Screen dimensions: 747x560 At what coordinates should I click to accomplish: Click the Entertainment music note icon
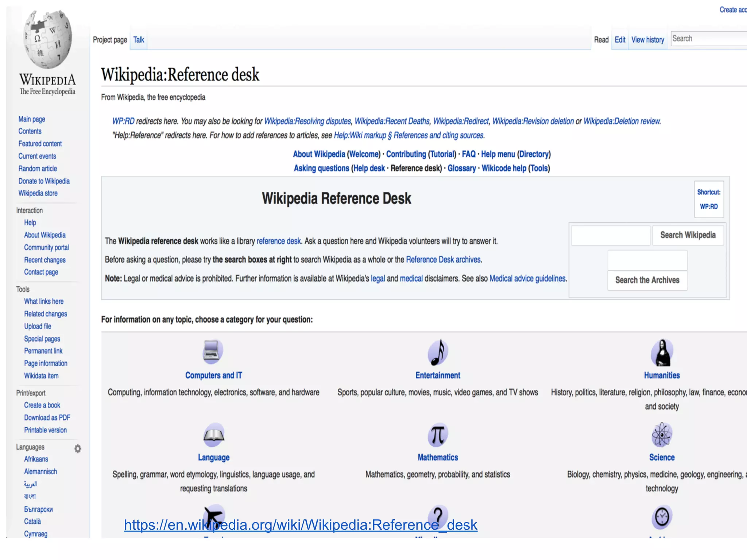tap(437, 352)
